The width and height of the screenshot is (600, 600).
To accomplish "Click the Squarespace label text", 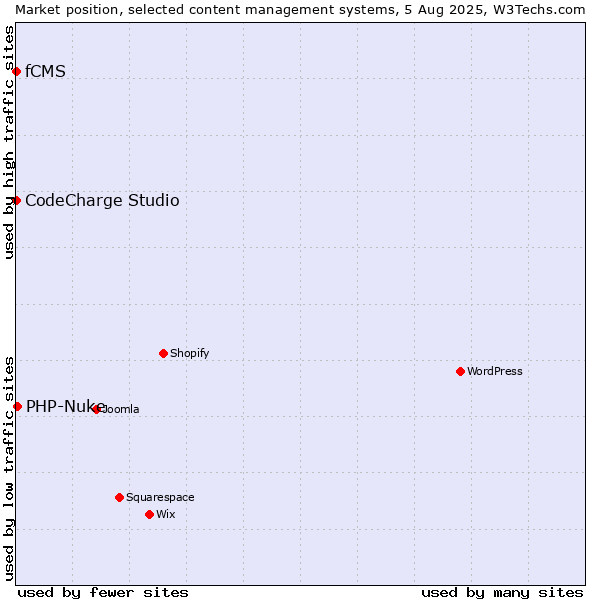I will (160, 497).
